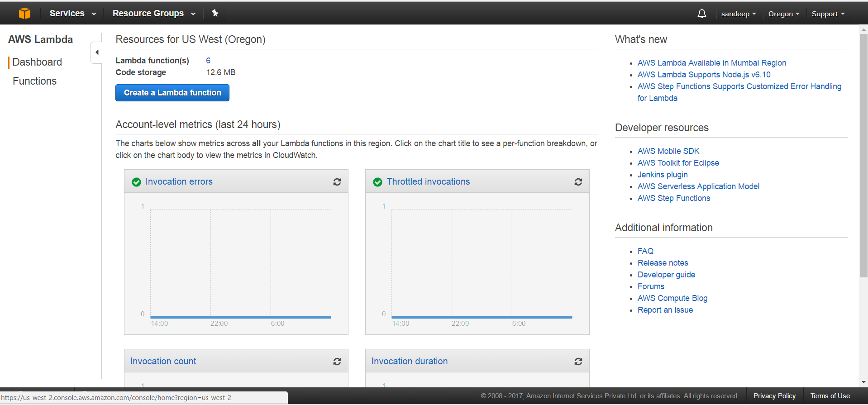Screen dimensions: 868x405
Task: Open AWS Serverless Application Model link
Action: tap(698, 186)
